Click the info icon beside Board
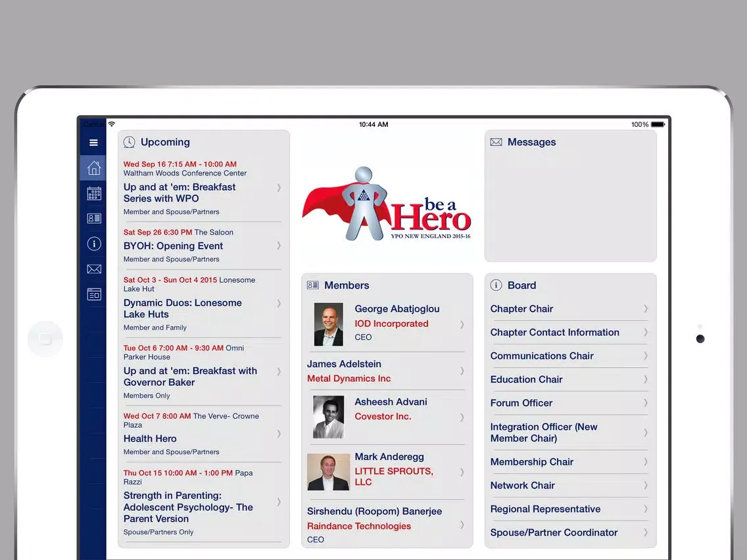747x560 pixels. coord(496,285)
